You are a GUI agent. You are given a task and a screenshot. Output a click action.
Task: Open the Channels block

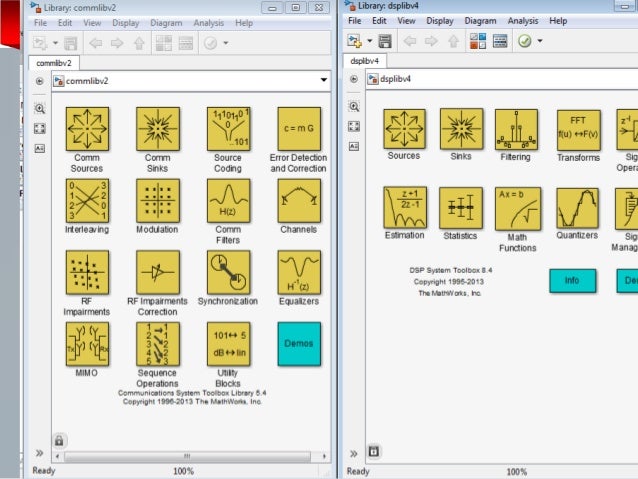click(x=299, y=201)
